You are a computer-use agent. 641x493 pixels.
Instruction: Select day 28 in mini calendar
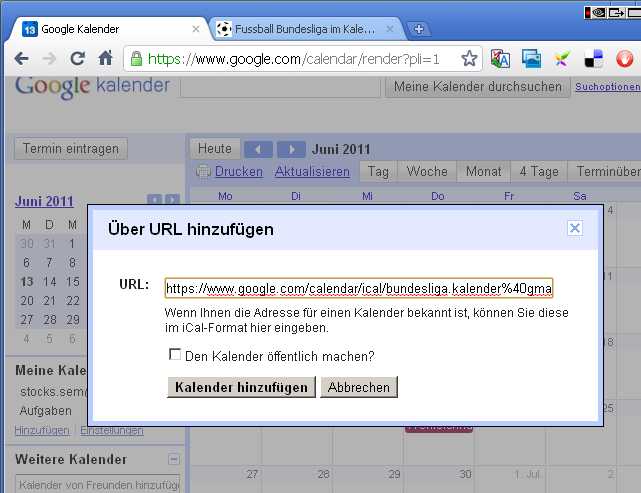point(49,320)
